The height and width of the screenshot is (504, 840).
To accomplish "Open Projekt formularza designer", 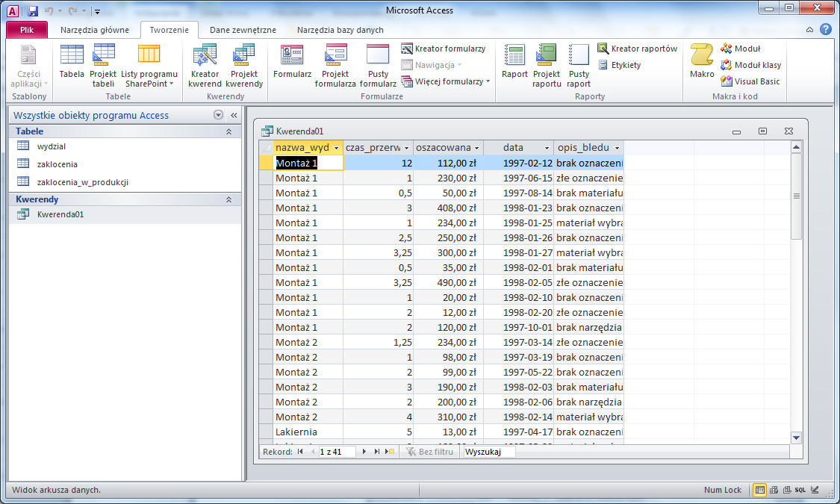I will pyautogui.click(x=335, y=66).
